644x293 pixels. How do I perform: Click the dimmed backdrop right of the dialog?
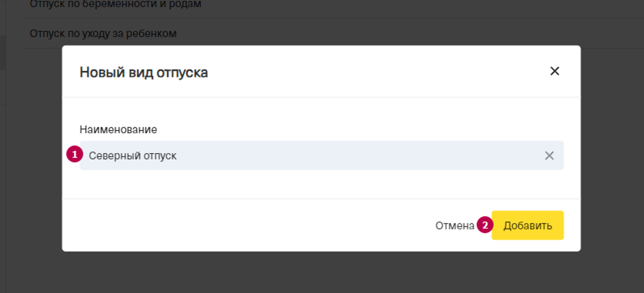click(x=613, y=153)
